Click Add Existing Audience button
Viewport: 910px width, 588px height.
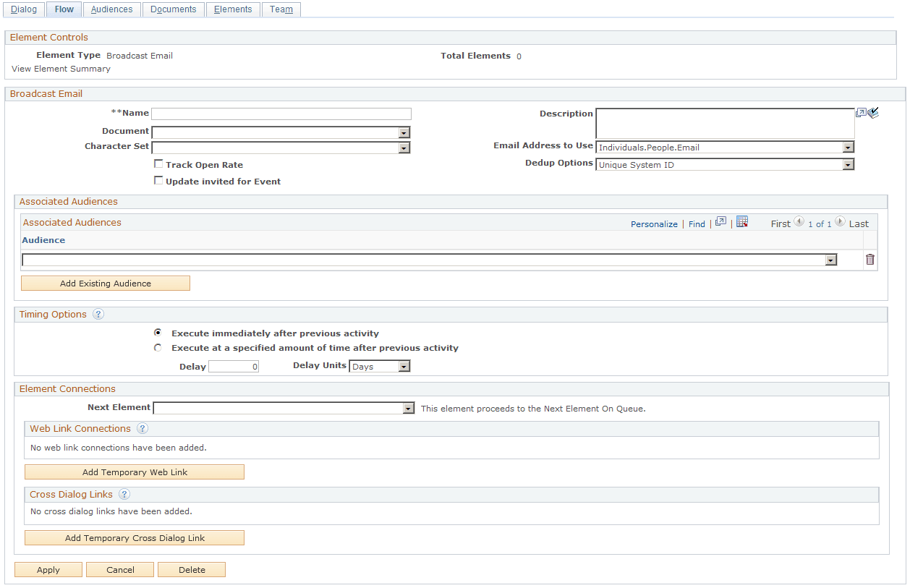[x=106, y=284]
